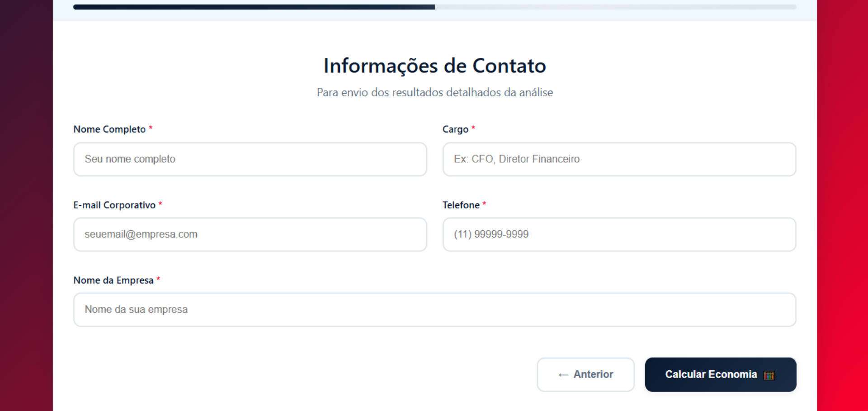Select the E-mail Corporativo label
Screen dimensions: 868x411
pos(114,205)
